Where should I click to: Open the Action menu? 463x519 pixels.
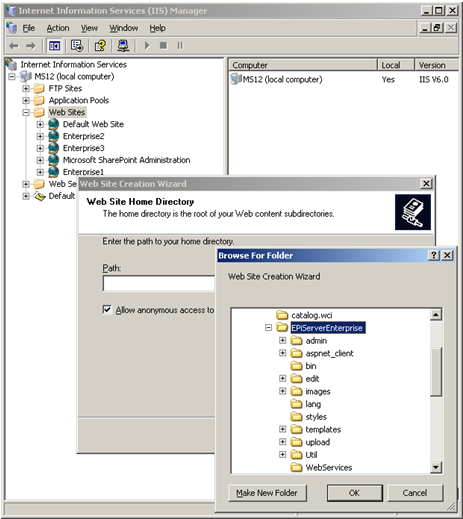58,28
